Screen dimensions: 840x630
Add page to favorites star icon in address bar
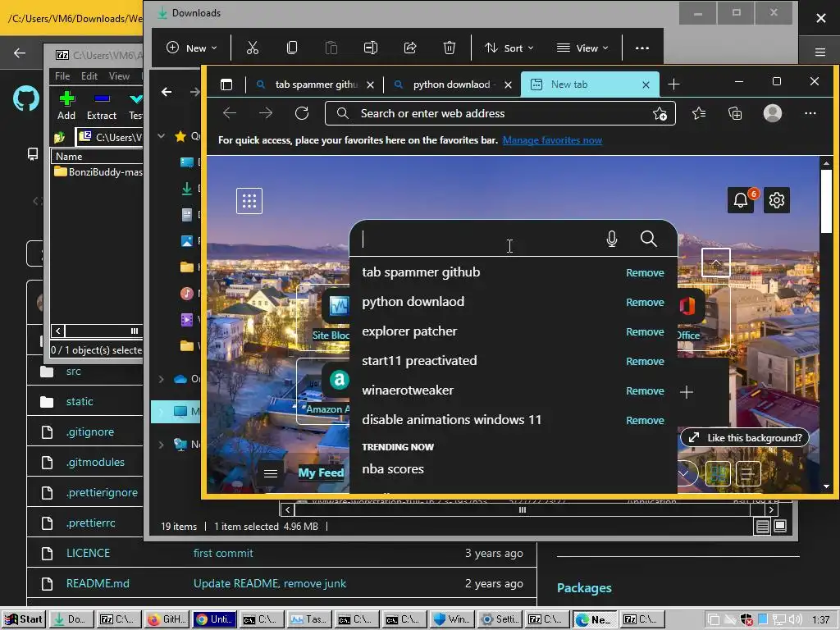tap(660, 113)
